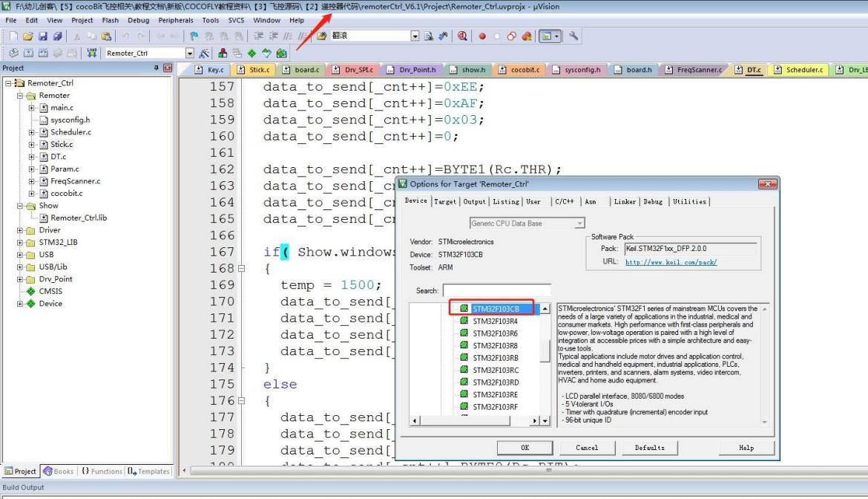Expand the Device component node
The width and height of the screenshot is (868, 499).
[20, 304]
